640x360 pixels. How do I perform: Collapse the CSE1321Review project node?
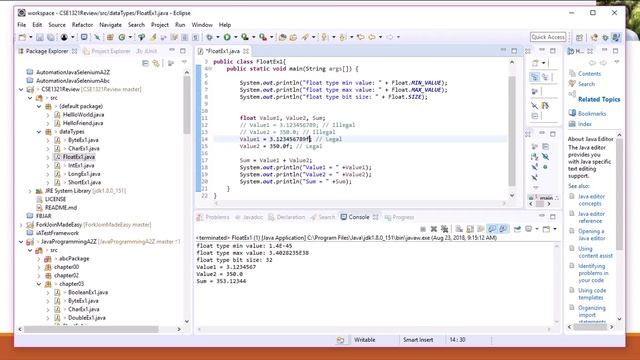pos(21,89)
